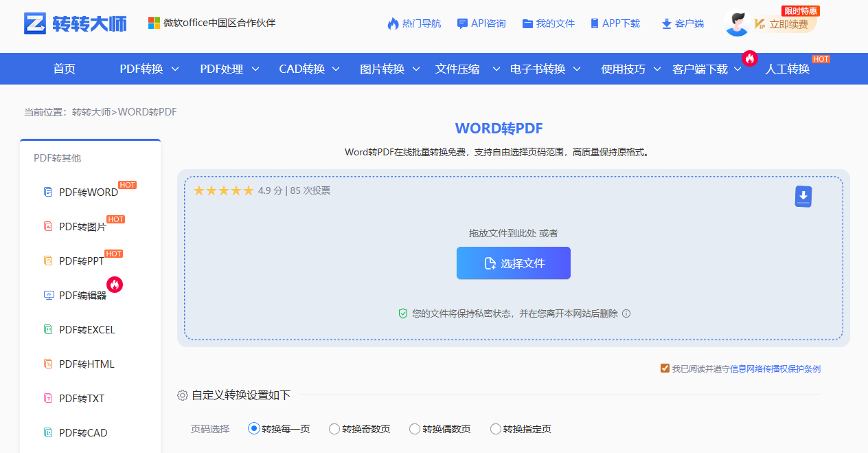Click the 选择文件 upload button

point(513,263)
